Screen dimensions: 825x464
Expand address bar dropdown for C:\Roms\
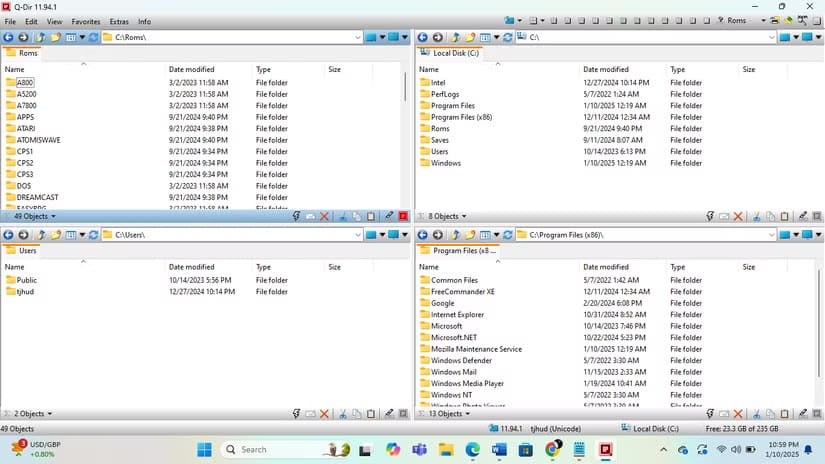[x=357, y=37]
